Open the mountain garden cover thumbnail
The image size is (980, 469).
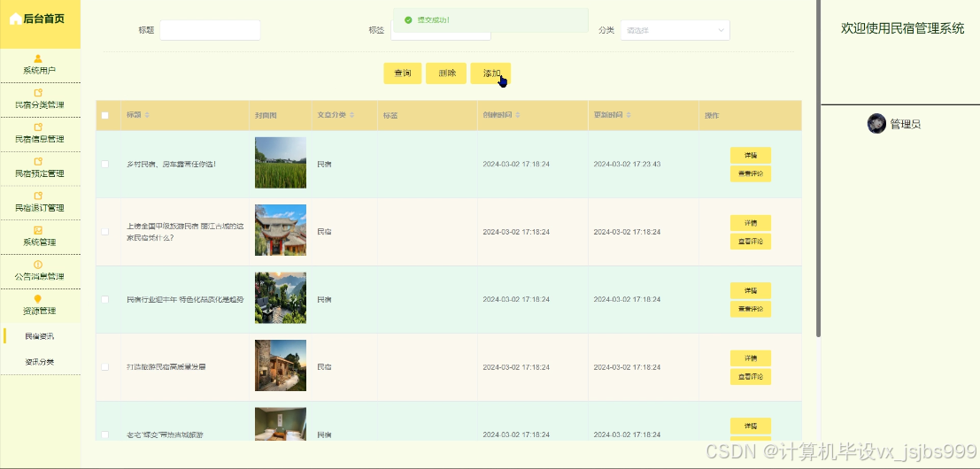[x=281, y=297]
